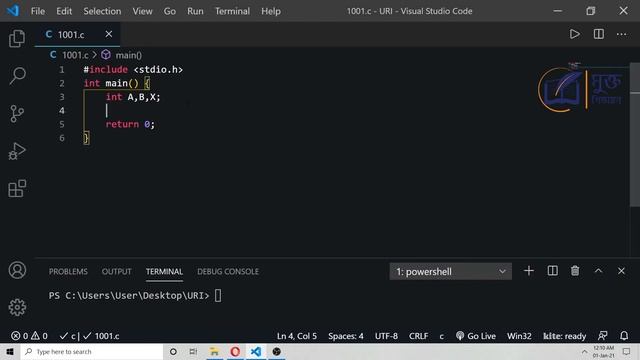Run the code with the play icon
The width and height of the screenshot is (640, 360).
(575, 34)
